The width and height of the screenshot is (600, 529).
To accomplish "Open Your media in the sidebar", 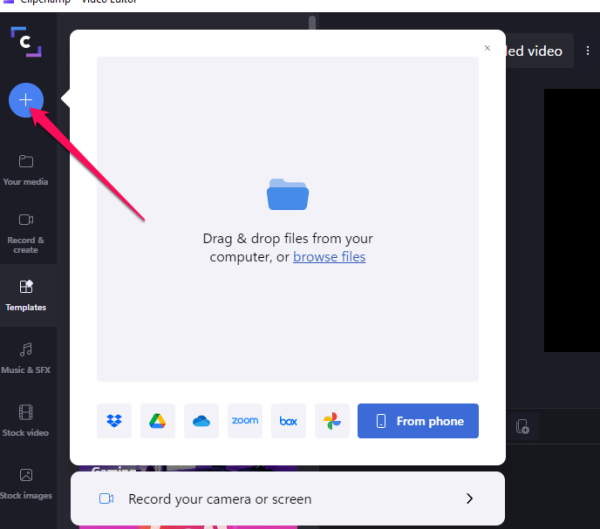I will (x=26, y=170).
